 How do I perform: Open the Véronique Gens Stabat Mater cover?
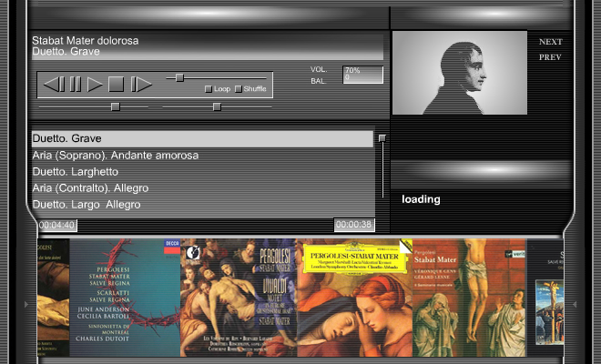tap(469, 298)
